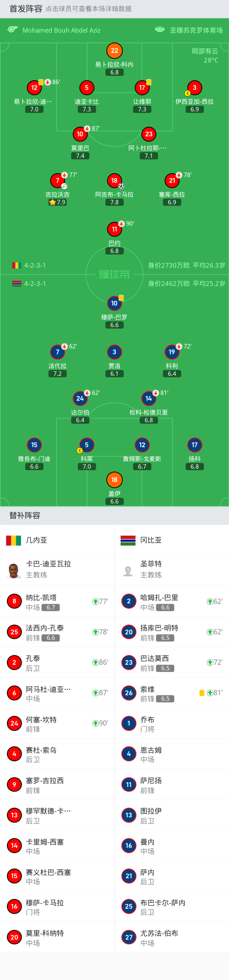Image resolution: width=229 pixels, height=980 pixels.
Task: Click the green substitution arrow for 纳比-凯塔
Action: 95,601
